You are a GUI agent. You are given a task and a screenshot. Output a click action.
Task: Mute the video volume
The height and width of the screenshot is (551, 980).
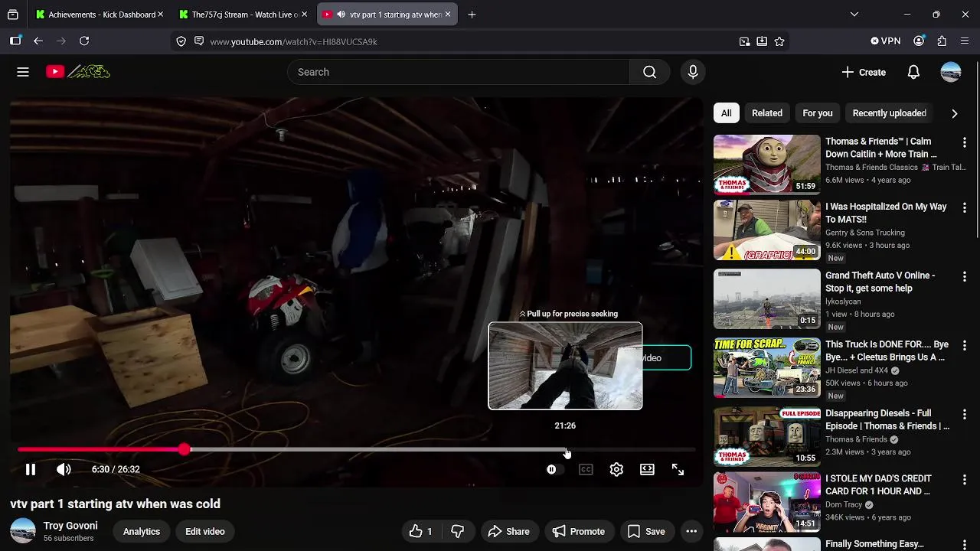click(64, 469)
